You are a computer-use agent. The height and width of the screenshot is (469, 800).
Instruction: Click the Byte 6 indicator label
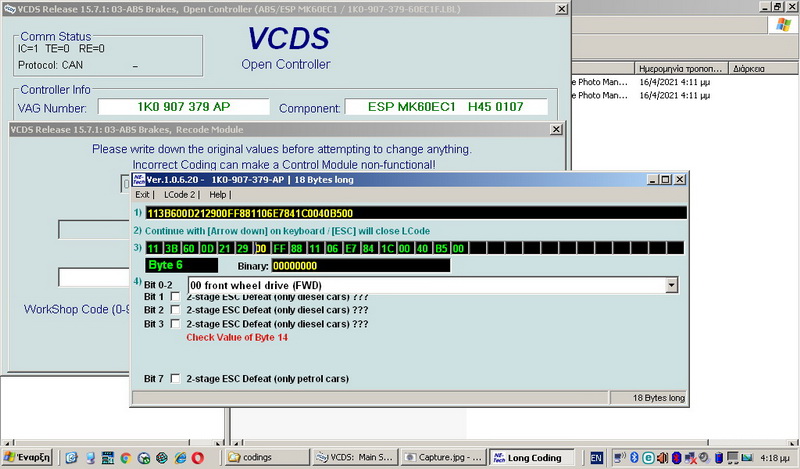coord(181,265)
